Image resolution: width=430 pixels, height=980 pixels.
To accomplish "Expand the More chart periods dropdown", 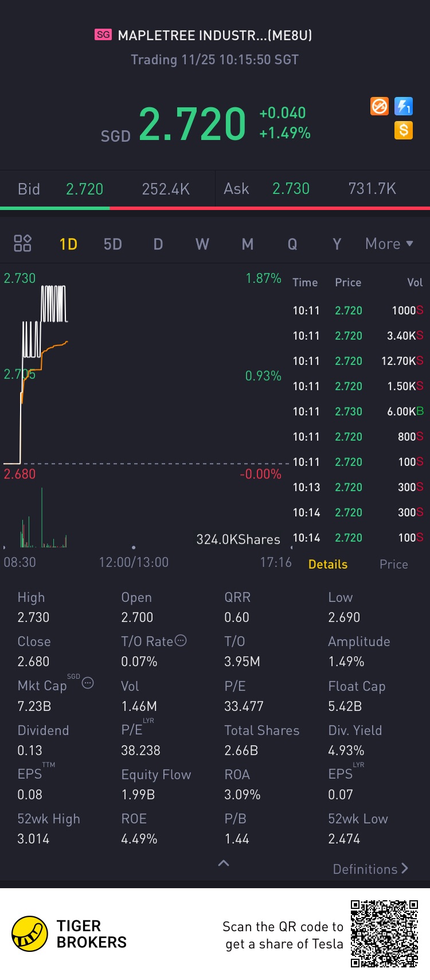I will (x=389, y=244).
